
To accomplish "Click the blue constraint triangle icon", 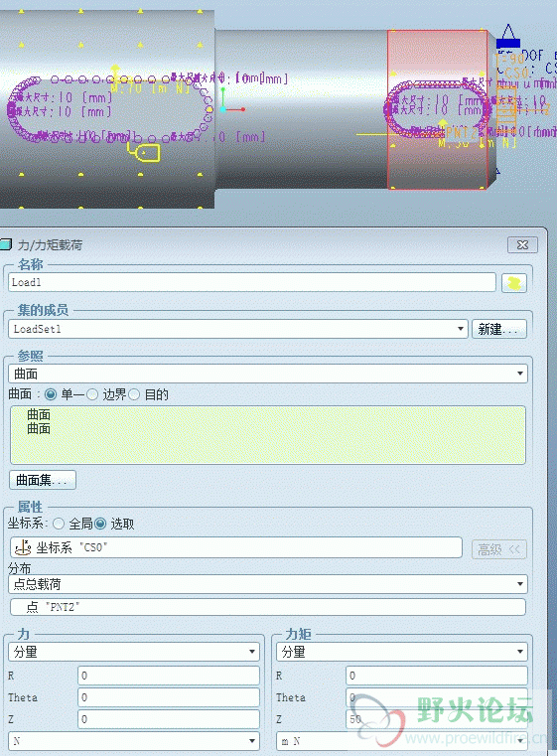I will pos(508,36).
